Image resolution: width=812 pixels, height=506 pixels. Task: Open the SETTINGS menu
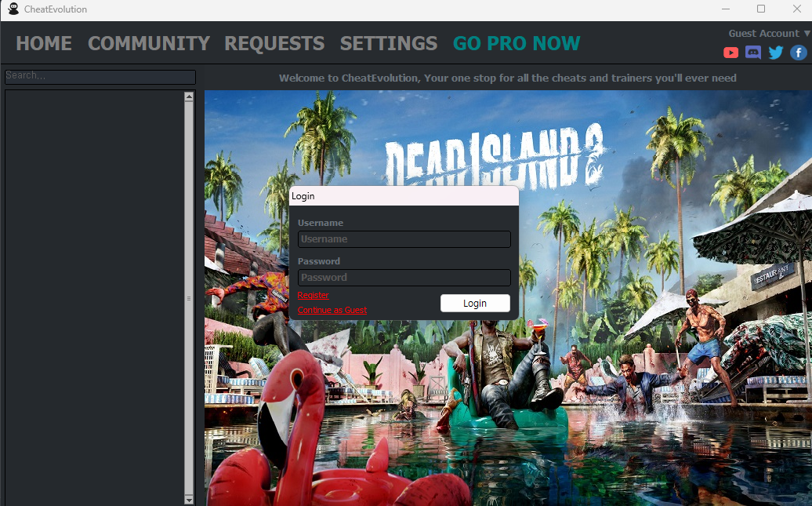pos(388,43)
